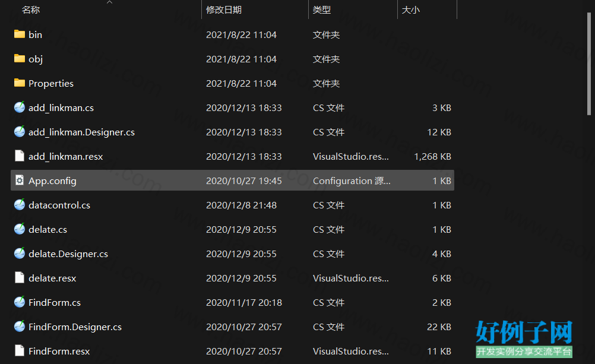Select the file name datacontrol.cs

coord(59,205)
